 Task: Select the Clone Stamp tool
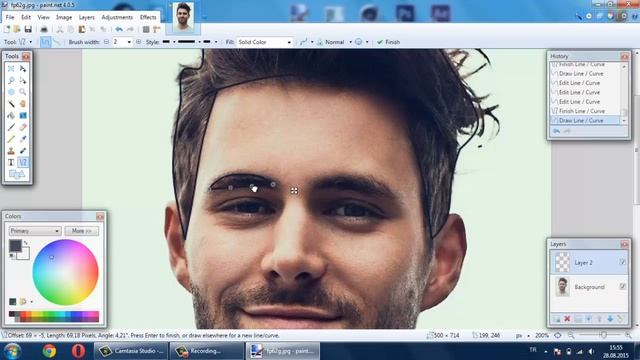(x=11, y=151)
